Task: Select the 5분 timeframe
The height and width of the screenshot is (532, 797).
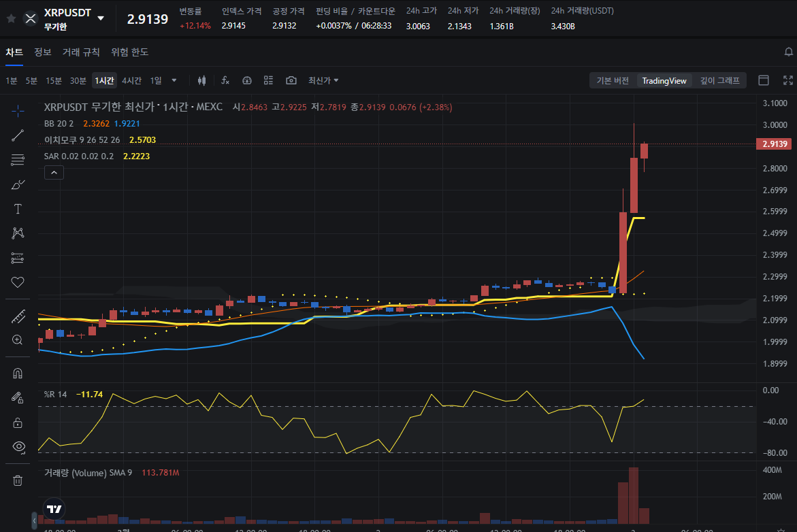Action: pyautogui.click(x=31, y=81)
